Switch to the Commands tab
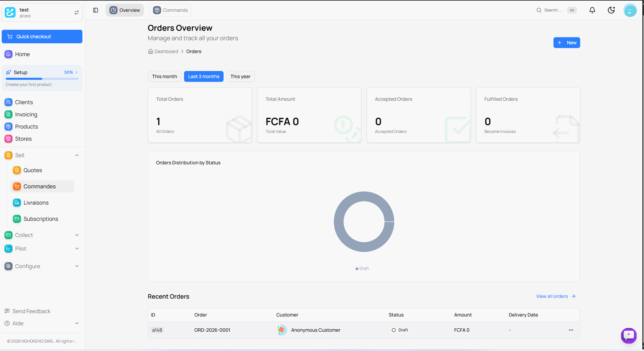Viewport: 644px width, 351px height. (x=170, y=10)
